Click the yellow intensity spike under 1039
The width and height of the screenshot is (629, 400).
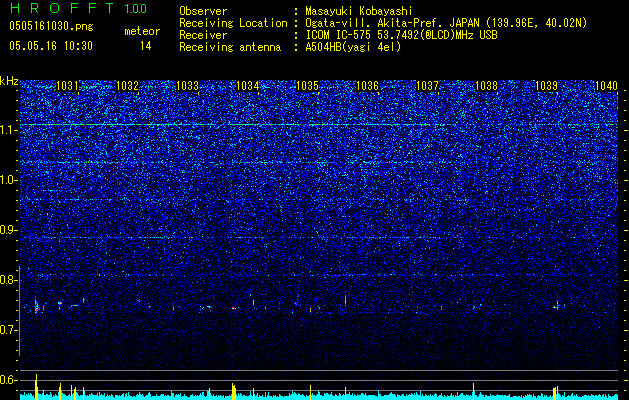tap(556, 393)
